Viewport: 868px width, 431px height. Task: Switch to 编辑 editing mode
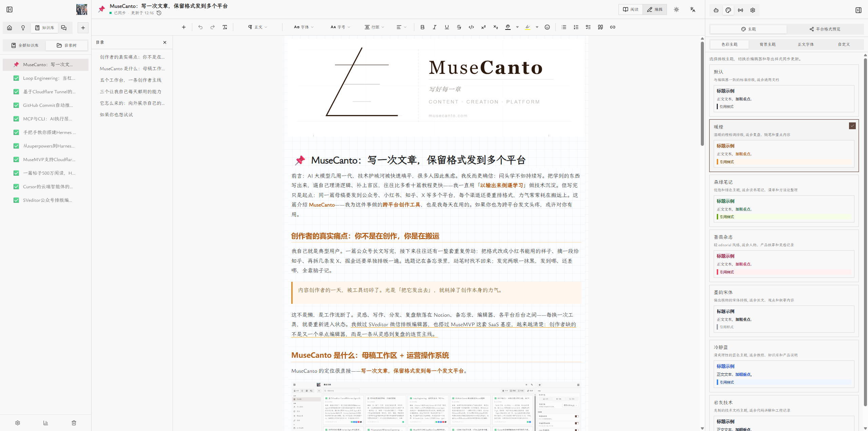coord(655,9)
